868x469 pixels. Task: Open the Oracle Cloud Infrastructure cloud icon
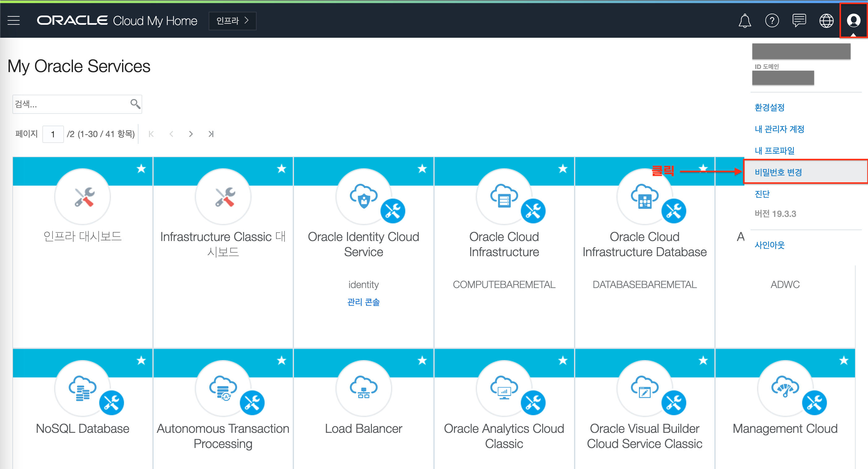pyautogui.click(x=504, y=196)
